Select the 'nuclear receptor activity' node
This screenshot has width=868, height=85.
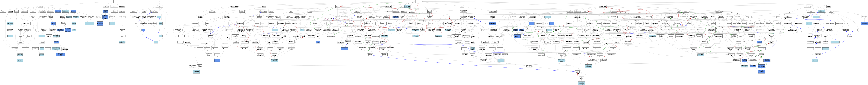[x=113, y=23]
